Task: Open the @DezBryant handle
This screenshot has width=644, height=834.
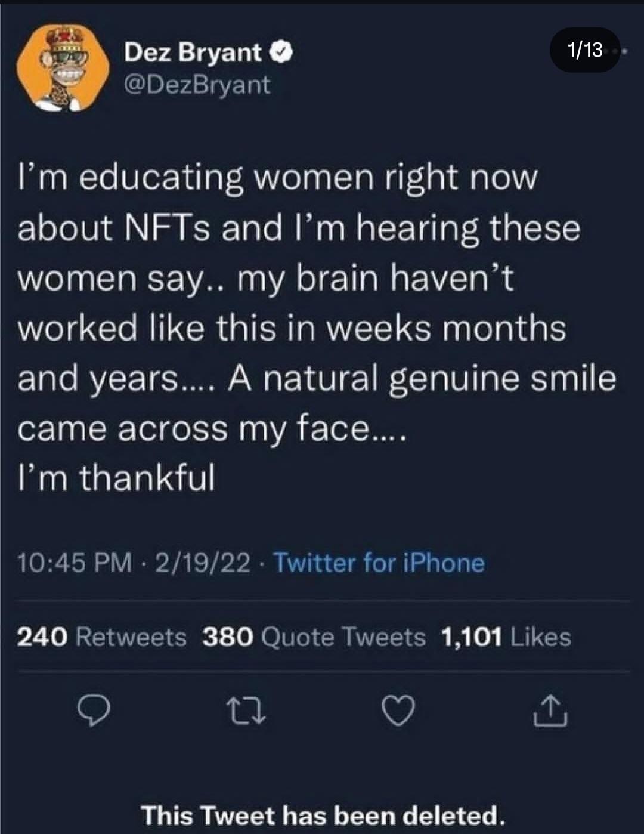Action: 197,85
